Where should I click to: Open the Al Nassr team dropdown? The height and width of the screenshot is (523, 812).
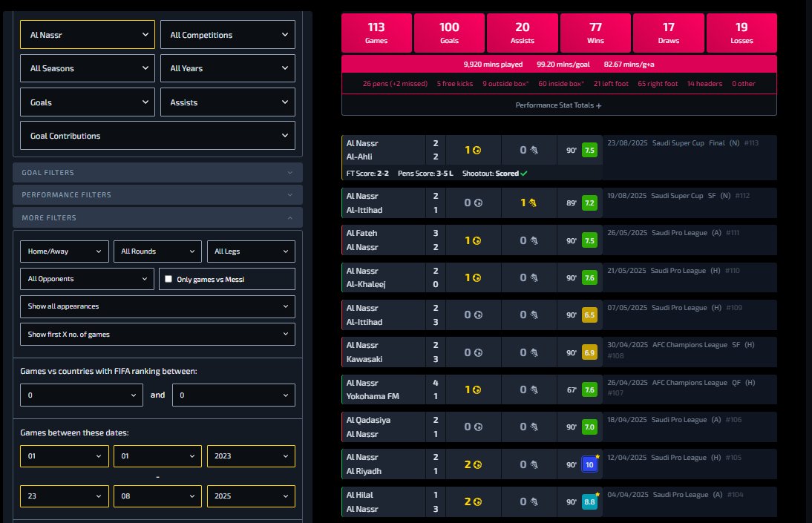pos(88,35)
